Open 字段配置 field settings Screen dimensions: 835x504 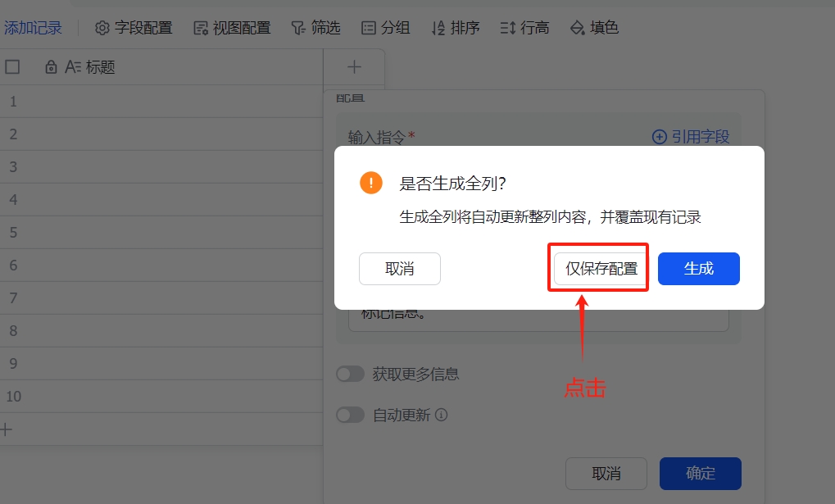(134, 28)
